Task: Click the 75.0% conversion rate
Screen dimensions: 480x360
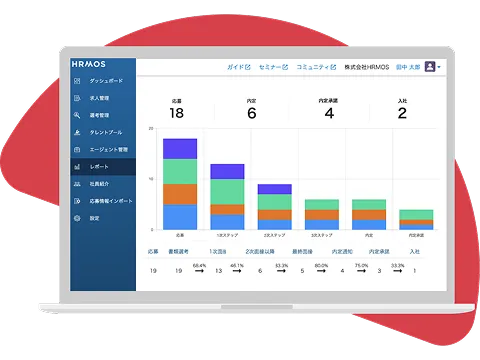Action: click(361, 266)
